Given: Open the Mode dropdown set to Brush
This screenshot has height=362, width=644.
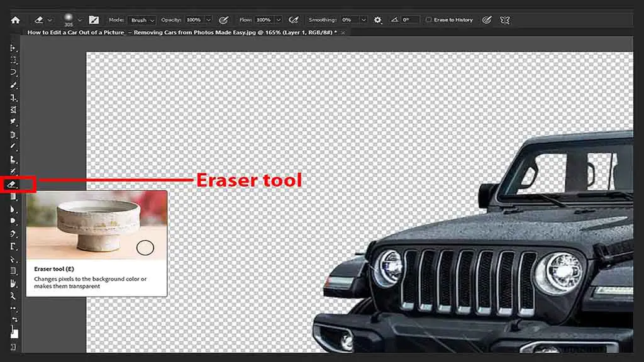Looking at the screenshot, I should [142, 20].
